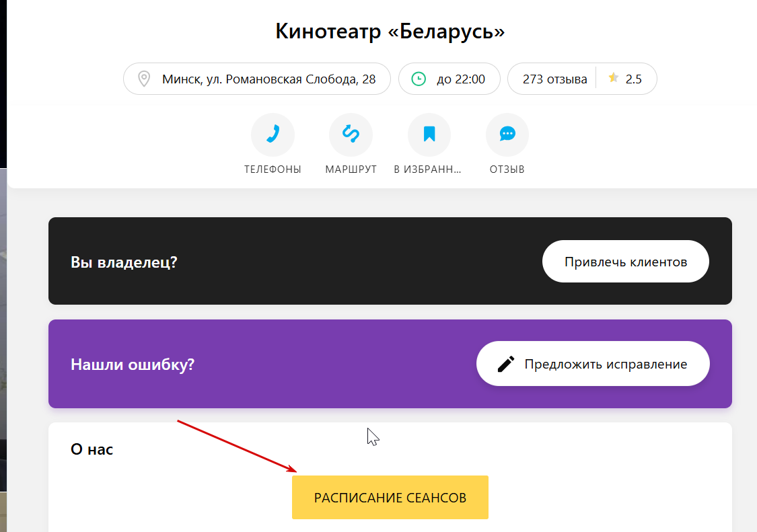This screenshot has width=757, height=532.
Task: Click the Нашли ошибку? purple banner
Action: click(390, 363)
